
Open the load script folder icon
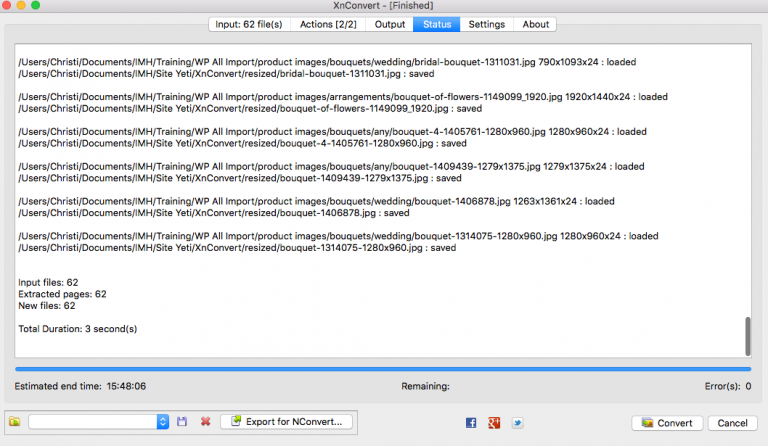15,422
